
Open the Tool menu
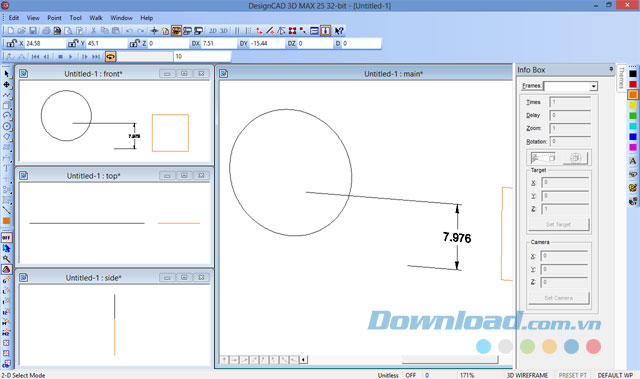point(76,18)
